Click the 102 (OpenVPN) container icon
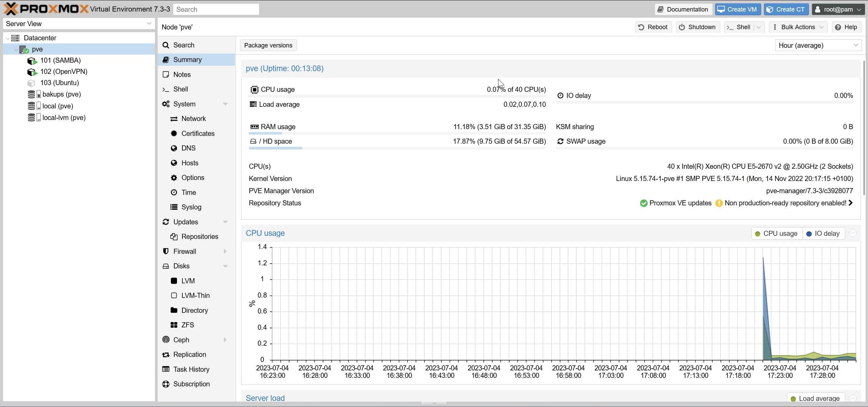Screen dimensions: 868x407 [32, 72]
